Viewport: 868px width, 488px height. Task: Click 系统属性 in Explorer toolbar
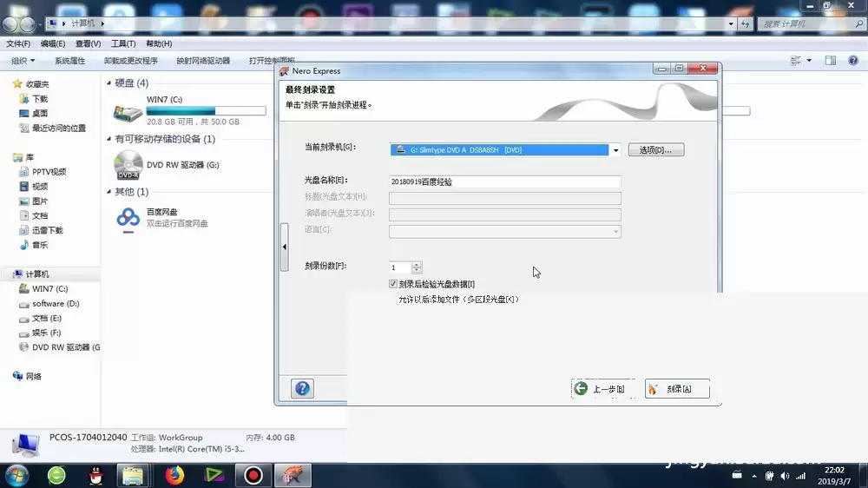(69, 61)
